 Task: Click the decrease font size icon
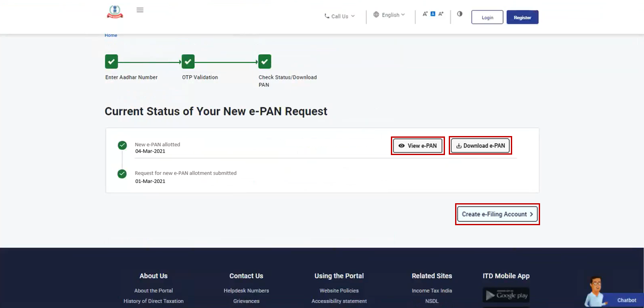(x=425, y=14)
